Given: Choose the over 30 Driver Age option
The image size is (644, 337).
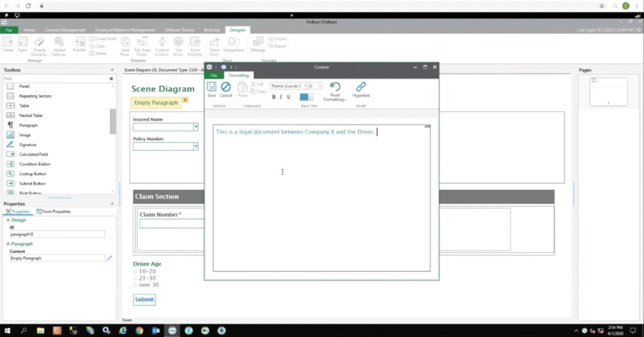Looking at the screenshot, I should pos(135,285).
